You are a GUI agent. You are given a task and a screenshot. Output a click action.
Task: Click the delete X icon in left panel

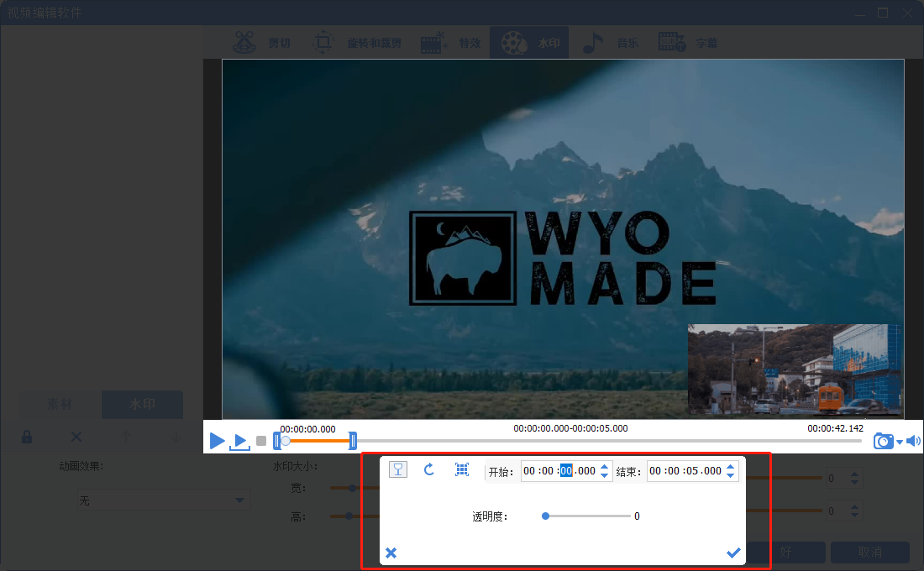[x=76, y=437]
